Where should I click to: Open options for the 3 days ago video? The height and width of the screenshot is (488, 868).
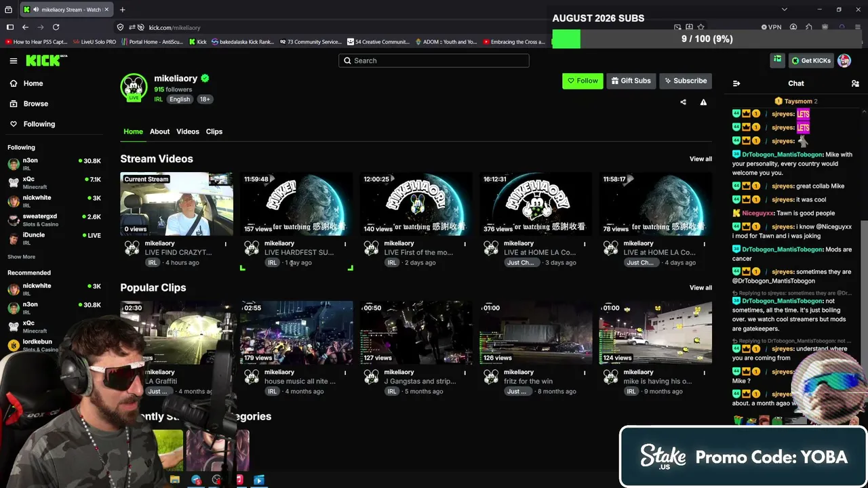coord(585,244)
